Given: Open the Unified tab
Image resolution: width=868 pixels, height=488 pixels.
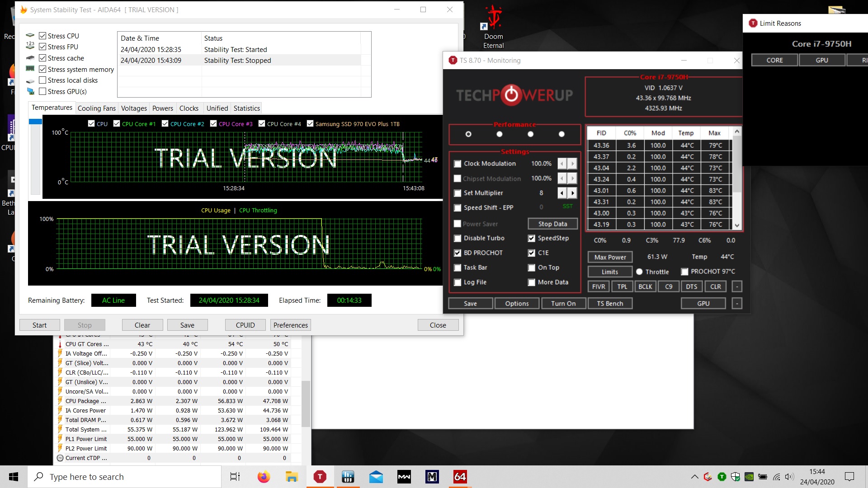Looking at the screenshot, I should [217, 108].
